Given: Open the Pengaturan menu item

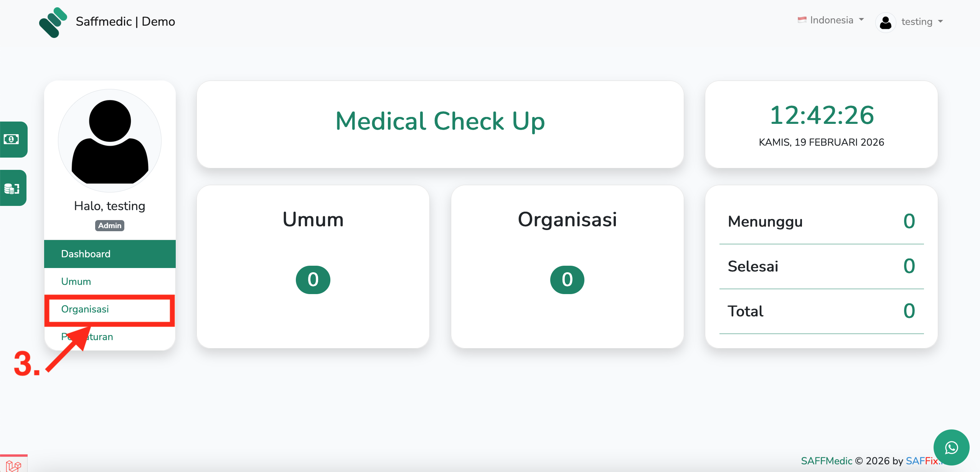Looking at the screenshot, I should coord(102,337).
